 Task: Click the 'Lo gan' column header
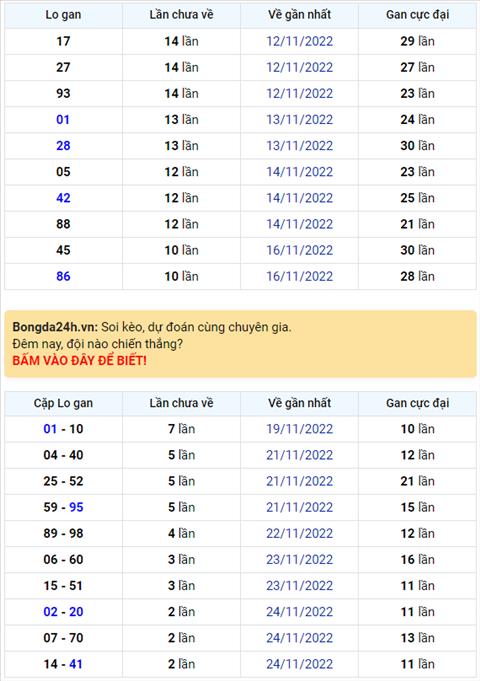(x=63, y=15)
